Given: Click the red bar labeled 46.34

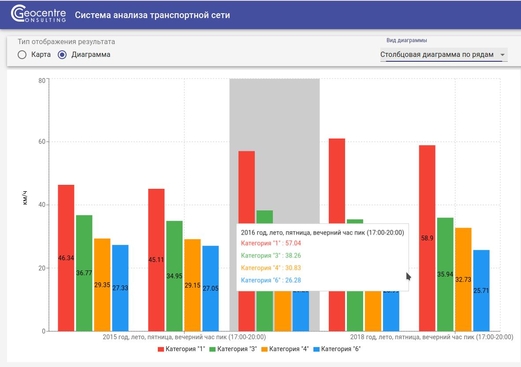Looking at the screenshot, I should 66,258.
